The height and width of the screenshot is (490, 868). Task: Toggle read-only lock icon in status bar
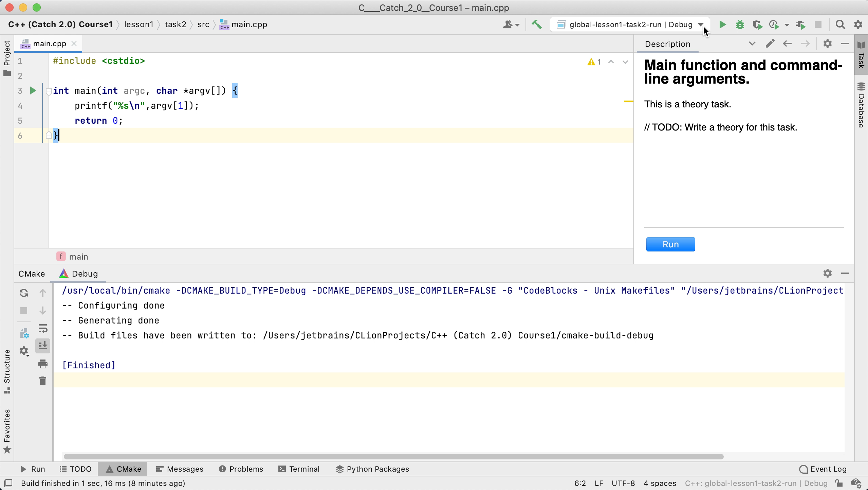839,483
